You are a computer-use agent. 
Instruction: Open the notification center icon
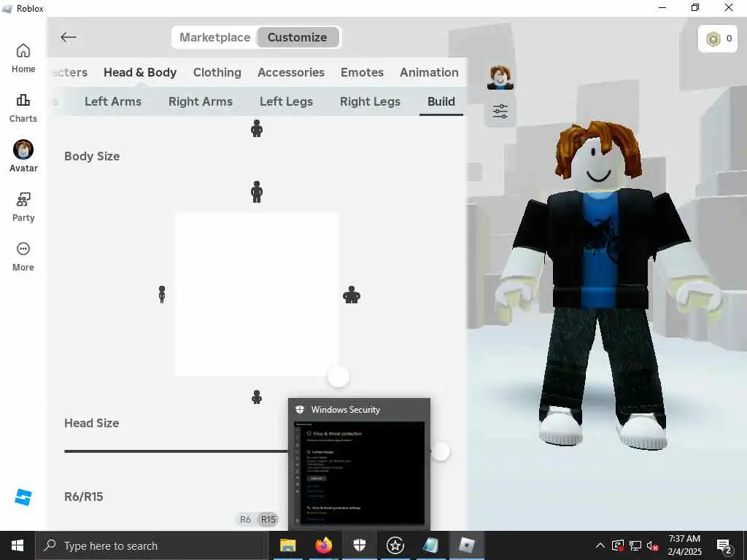(x=724, y=546)
